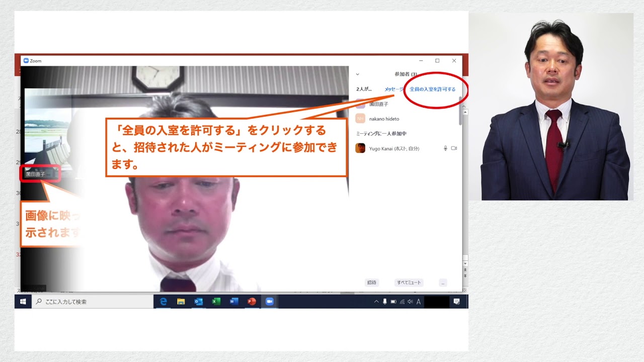Click the 招待 invite button
The image size is (644, 362).
(x=372, y=283)
